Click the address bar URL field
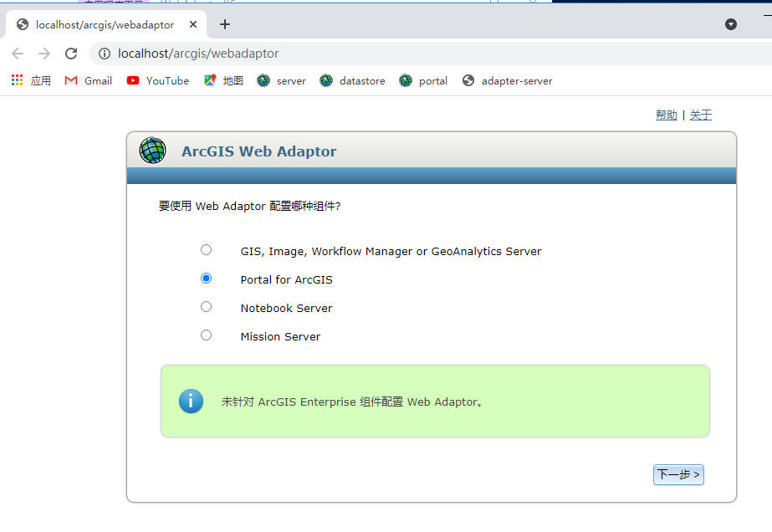The image size is (772, 532). pos(433,54)
